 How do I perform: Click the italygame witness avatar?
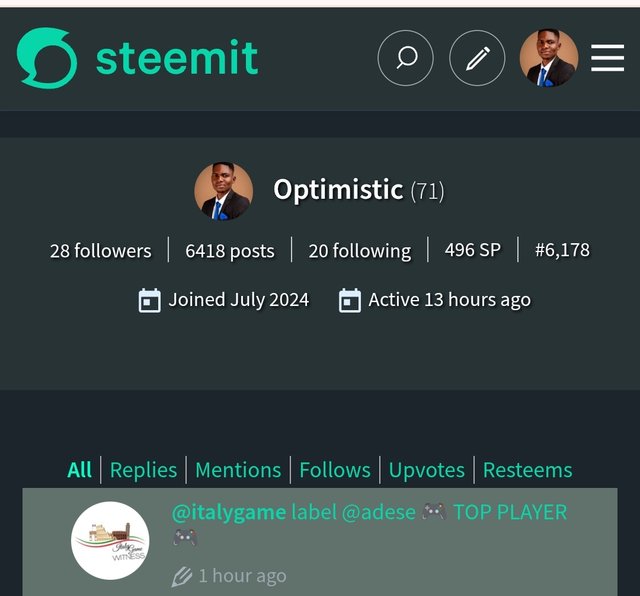pyautogui.click(x=110, y=540)
